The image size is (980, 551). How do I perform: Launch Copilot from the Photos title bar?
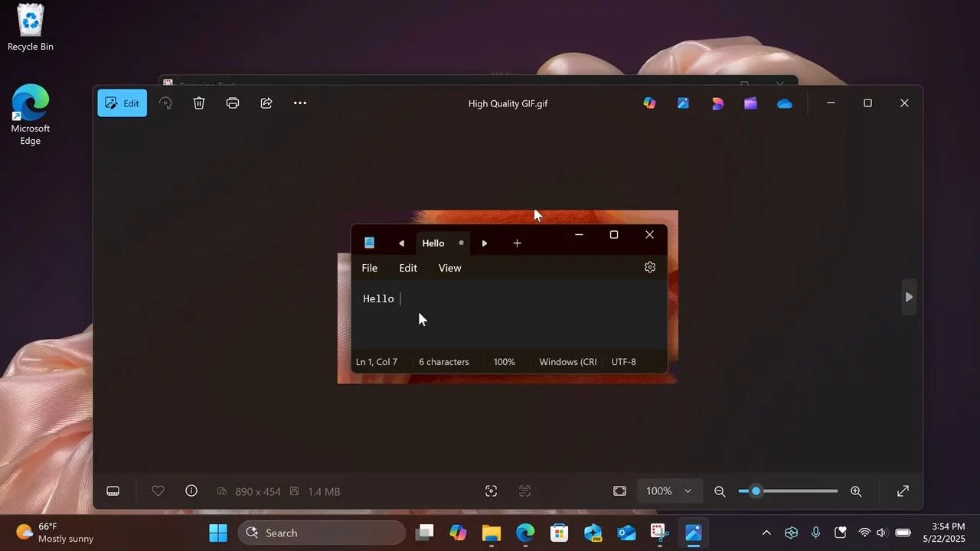coord(650,103)
